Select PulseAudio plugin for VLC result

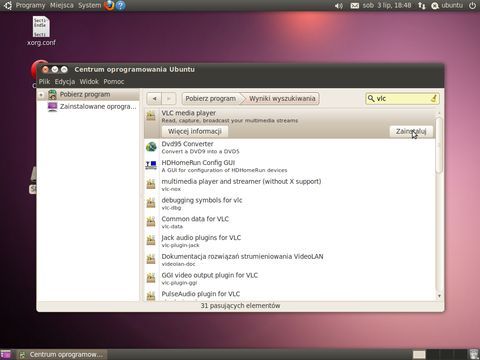point(290,295)
